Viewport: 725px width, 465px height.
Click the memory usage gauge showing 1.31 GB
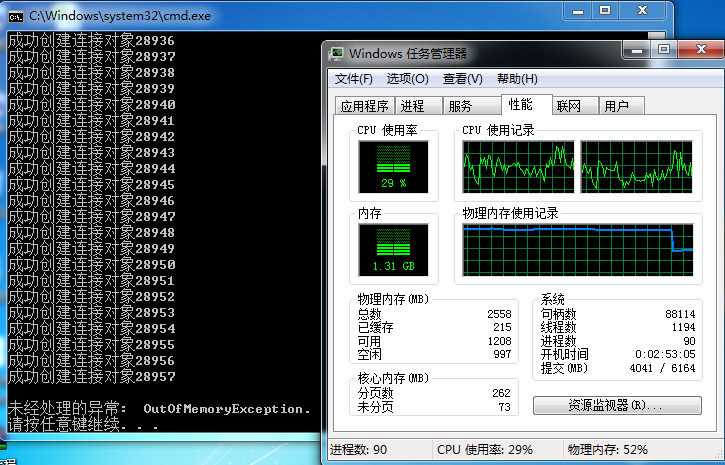(393, 250)
